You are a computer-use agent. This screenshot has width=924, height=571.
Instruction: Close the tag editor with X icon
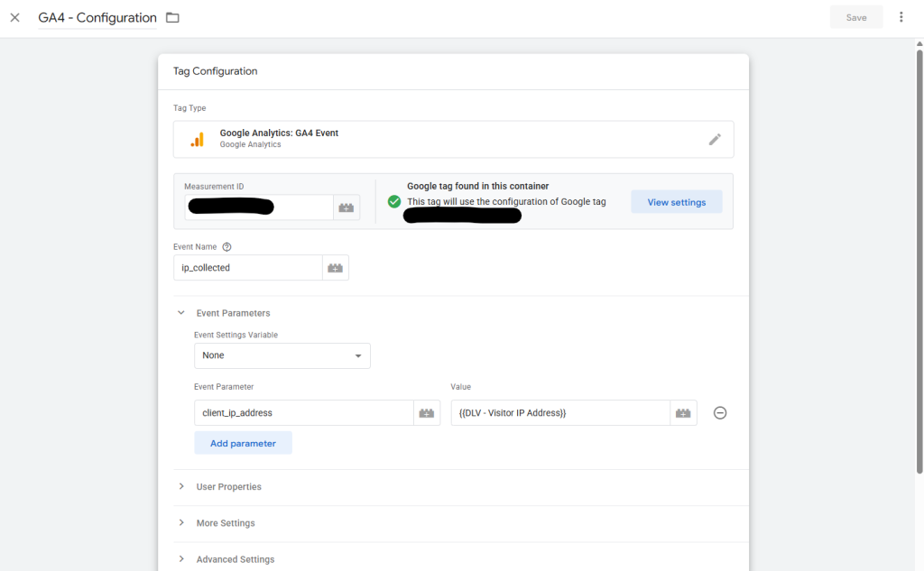14,17
